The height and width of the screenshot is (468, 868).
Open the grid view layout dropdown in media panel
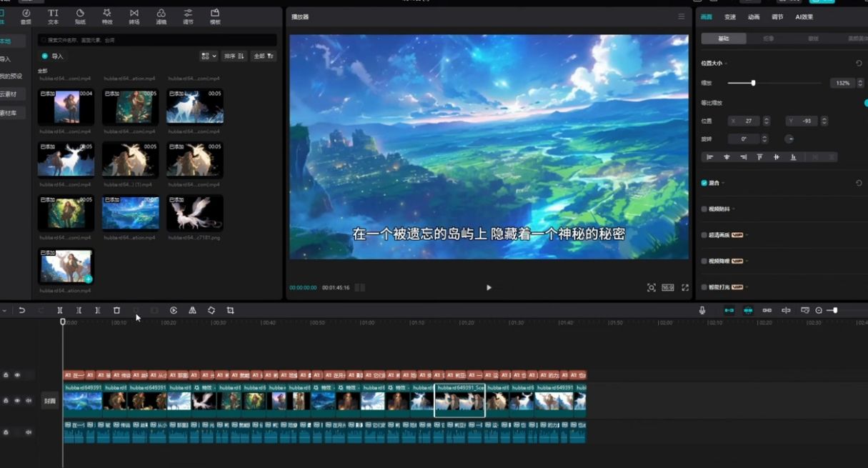207,56
